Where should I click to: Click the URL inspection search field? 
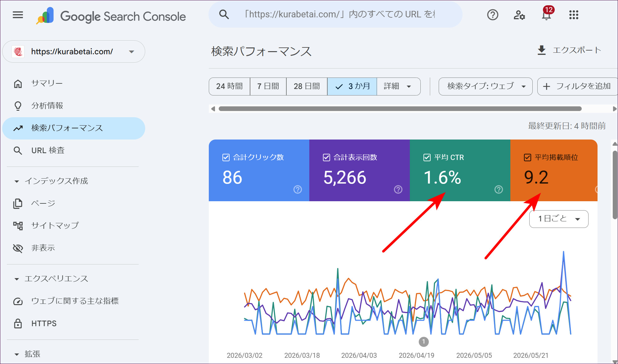click(x=335, y=14)
